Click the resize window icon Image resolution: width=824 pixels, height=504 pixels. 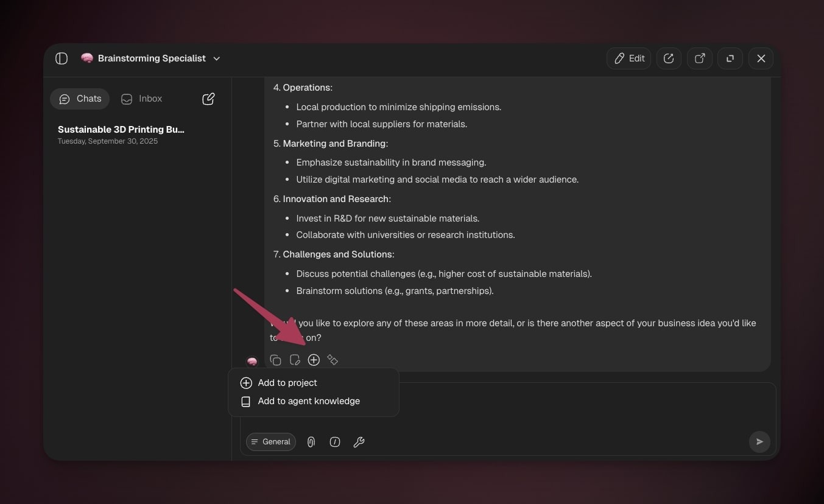click(730, 58)
